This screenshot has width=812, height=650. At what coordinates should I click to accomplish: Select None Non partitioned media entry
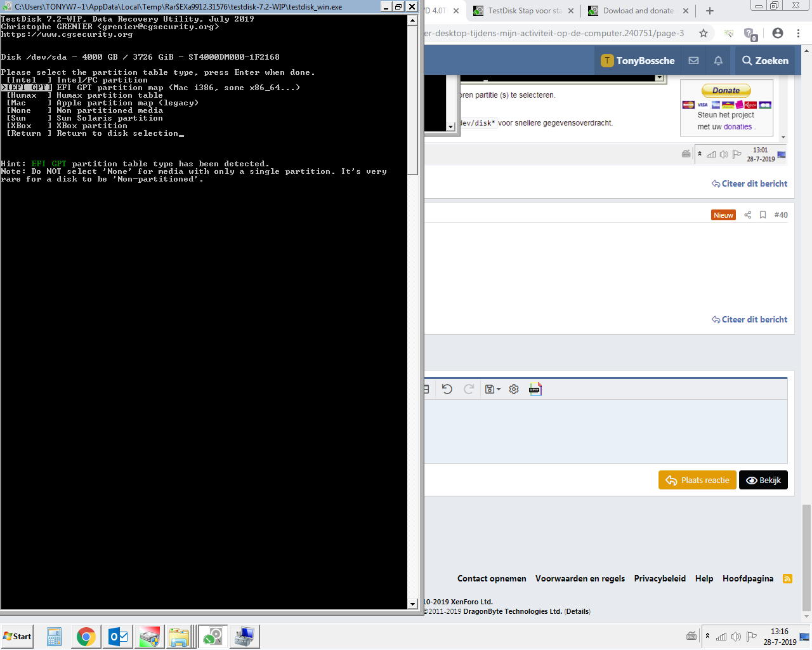pos(84,110)
